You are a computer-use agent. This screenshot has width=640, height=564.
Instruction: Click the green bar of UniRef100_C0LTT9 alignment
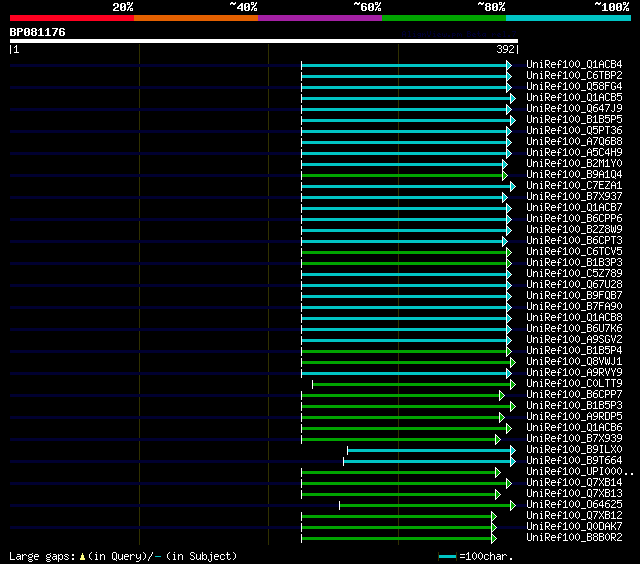pyautogui.click(x=410, y=384)
